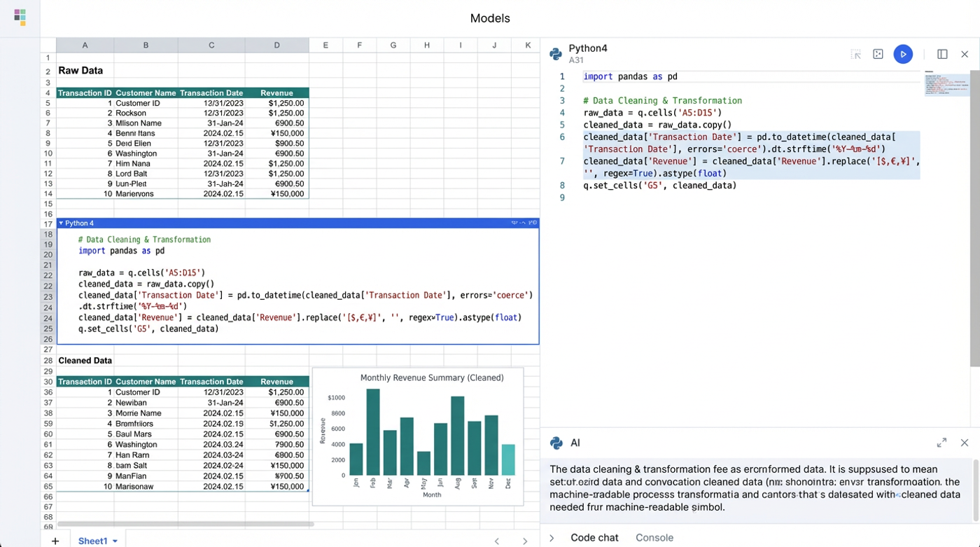Select row 15 header
980x547 pixels.
48,204
